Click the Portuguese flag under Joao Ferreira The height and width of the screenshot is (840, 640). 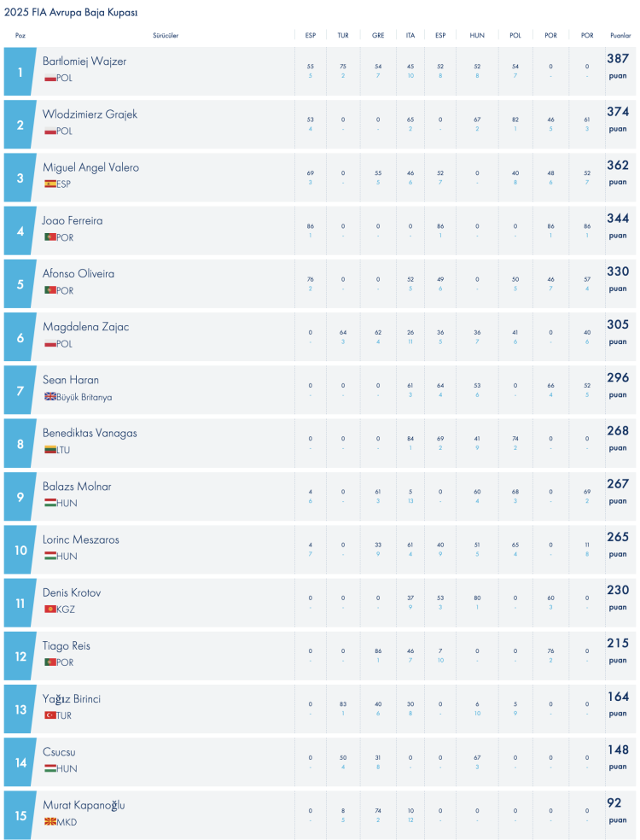50,237
